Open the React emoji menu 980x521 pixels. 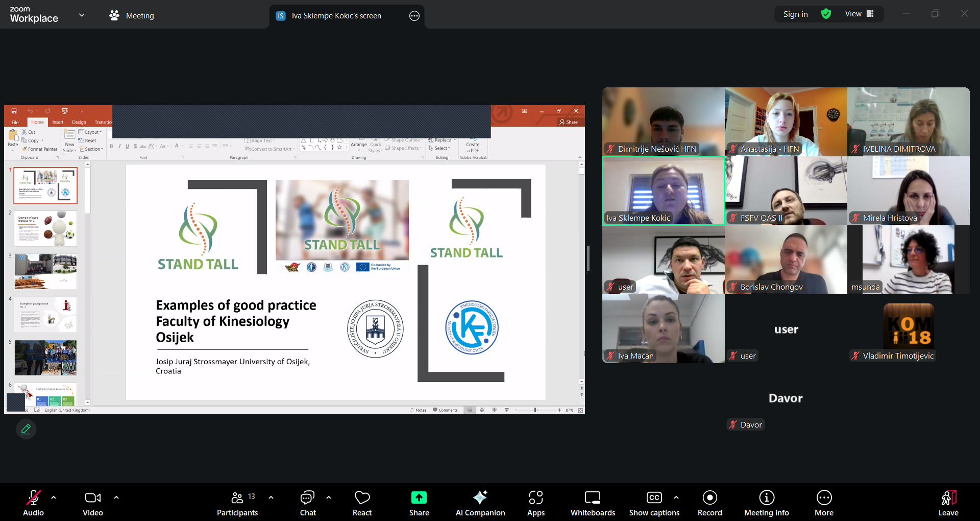point(362,503)
